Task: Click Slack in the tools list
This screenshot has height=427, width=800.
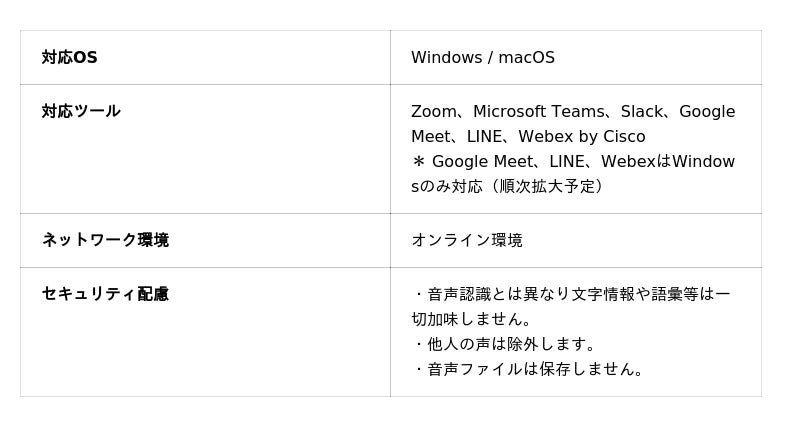Action: click(642, 112)
